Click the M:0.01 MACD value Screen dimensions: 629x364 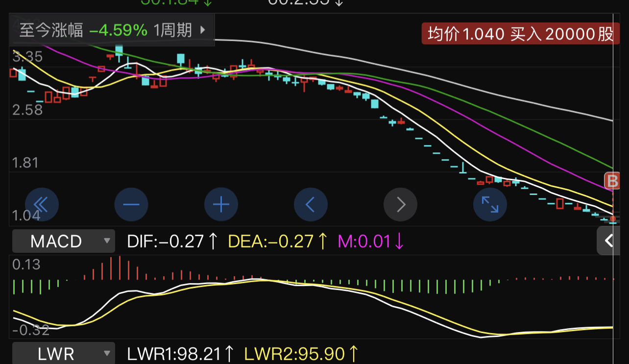(371, 241)
